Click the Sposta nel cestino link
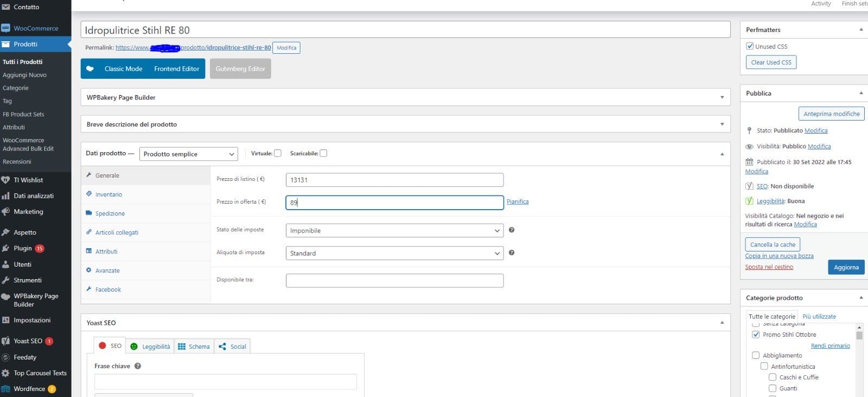Screen dimensions: 868x397 pyautogui.click(x=769, y=267)
